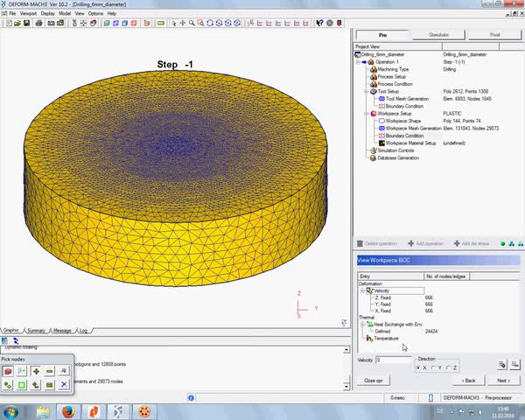The width and height of the screenshot is (525, 420).
Task: Select the Y direction radio button
Action: pyautogui.click(x=434, y=367)
